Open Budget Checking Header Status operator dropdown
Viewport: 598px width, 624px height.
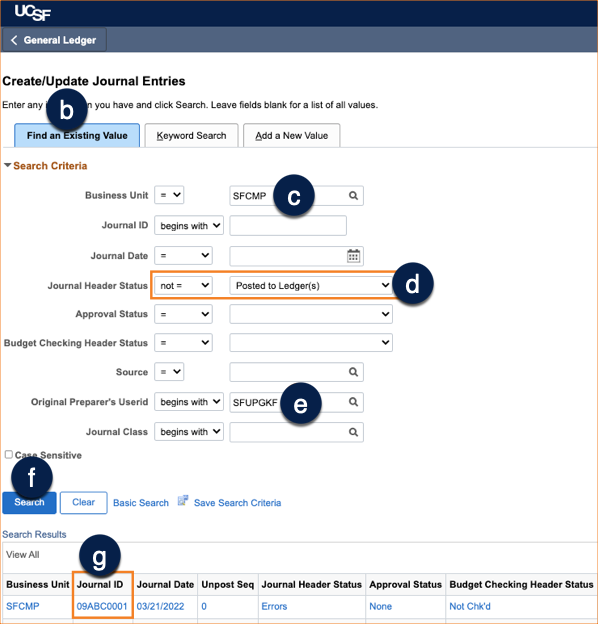point(183,343)
